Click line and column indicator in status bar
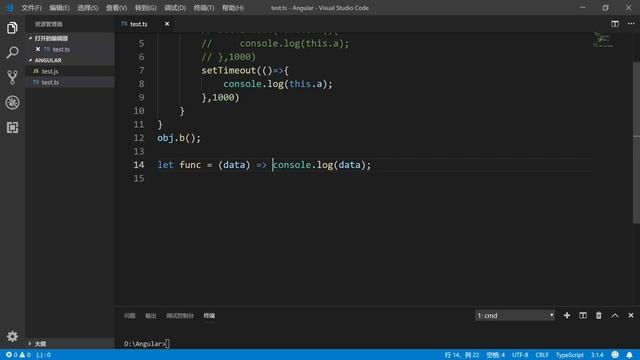 coord(462,355)
